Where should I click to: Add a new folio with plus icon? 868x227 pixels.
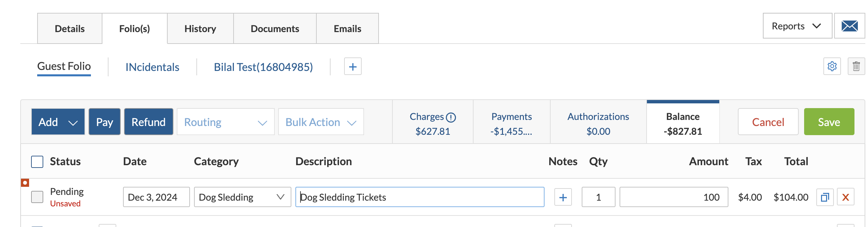click(353, 67)
